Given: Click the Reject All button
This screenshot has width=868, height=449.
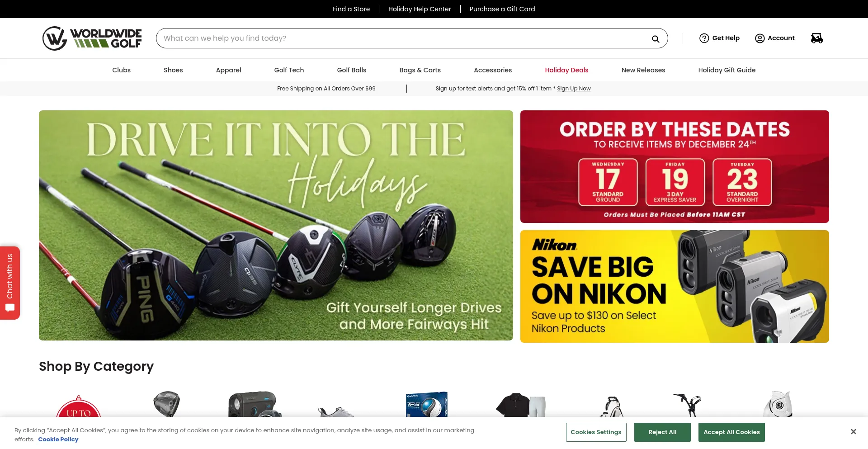Looking at the screenshot, I should tap(662, 432).
